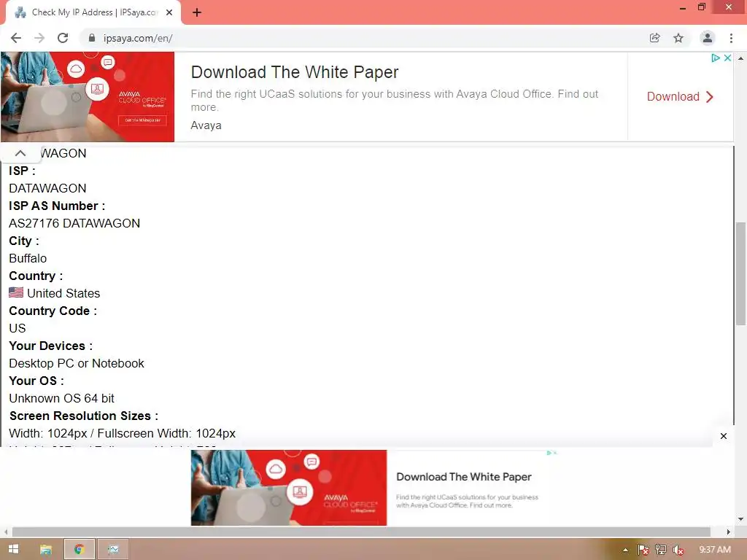Click the horizontal scrollbar right arrow
747x560 pixels.
(x=728, y=532)
